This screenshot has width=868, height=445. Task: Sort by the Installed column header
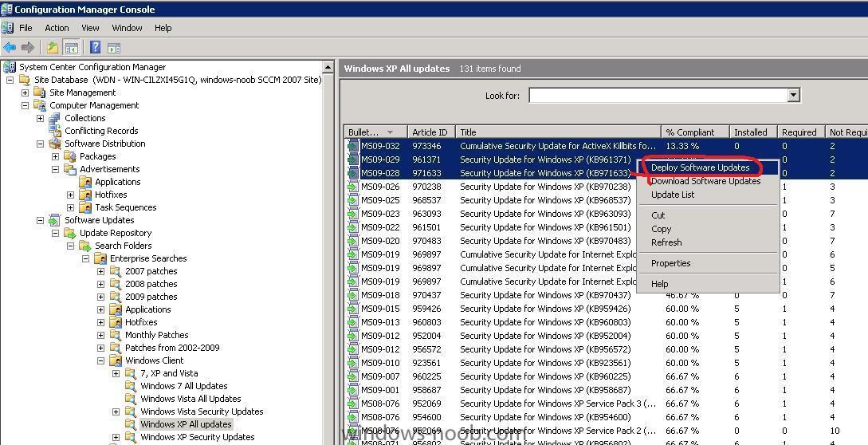point(753,132)
